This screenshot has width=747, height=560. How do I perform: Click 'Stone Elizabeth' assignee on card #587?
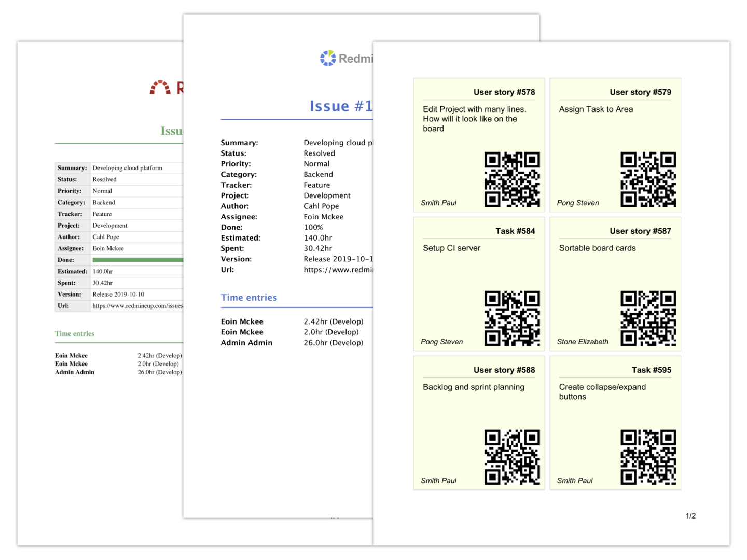[x=583, y=342]
